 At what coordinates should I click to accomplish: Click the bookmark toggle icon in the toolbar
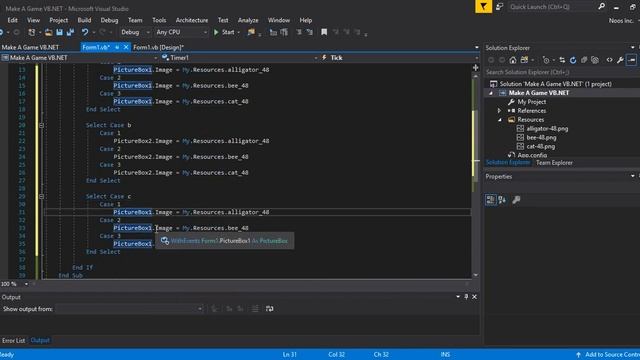tap(324, 32)
